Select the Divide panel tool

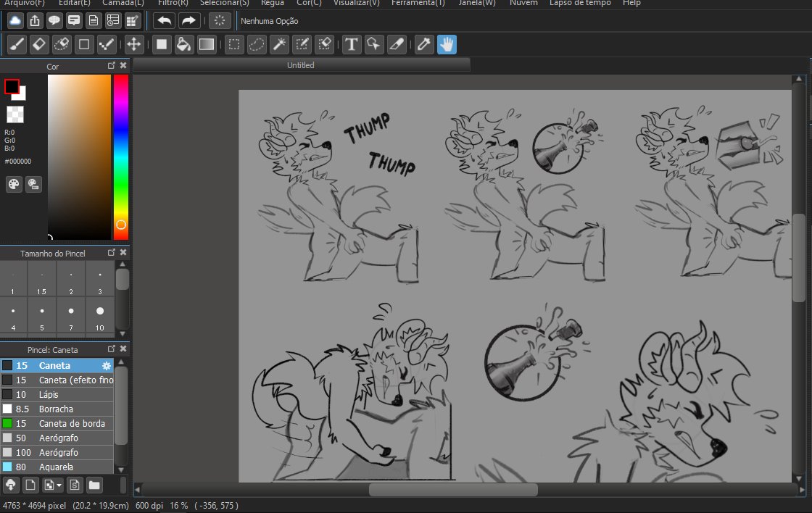click(396, 44)
